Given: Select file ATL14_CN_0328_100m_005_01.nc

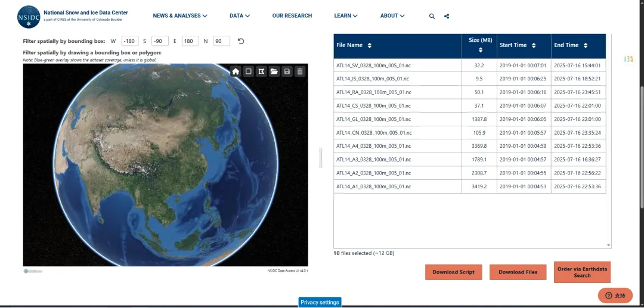Looking at the screenshot, I should tap(374, 133).
